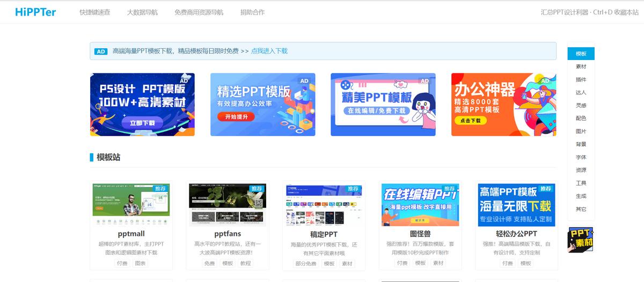Select 达人 in the right sidebar
Screen dimensions: 644x282
pos(581,92)
